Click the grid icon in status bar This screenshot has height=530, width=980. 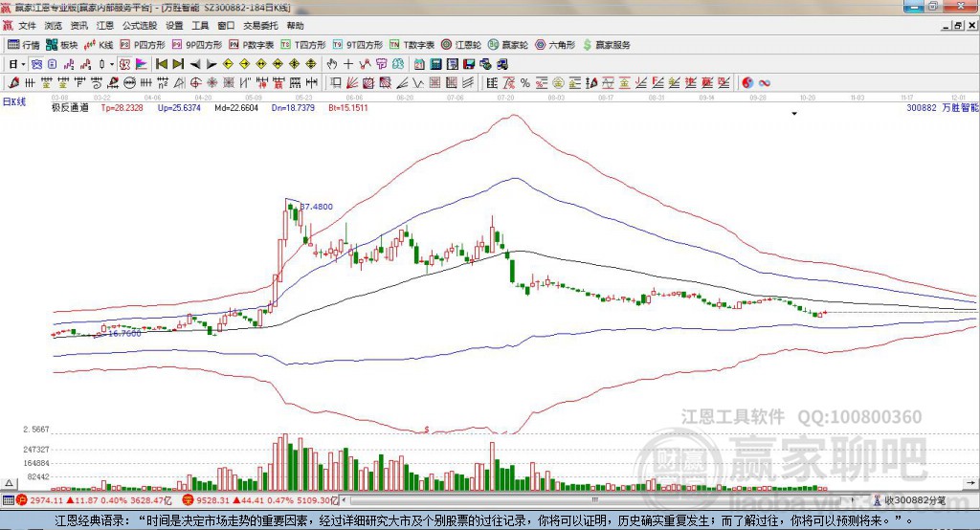point(8,500)
